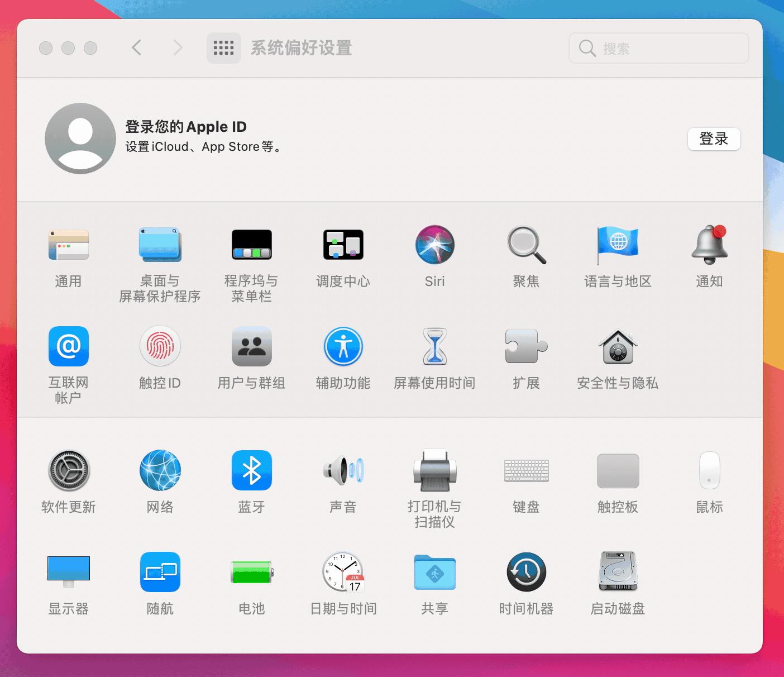Select the Apple ID user avatar

click(x=80, y=139)
